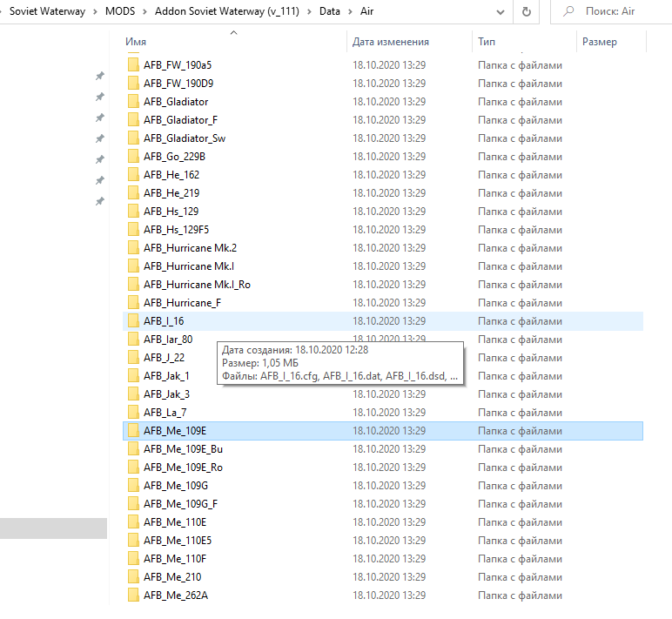Click the refresh button in address bar
This screenshot has height=619, width=672.
pos(527,11)
